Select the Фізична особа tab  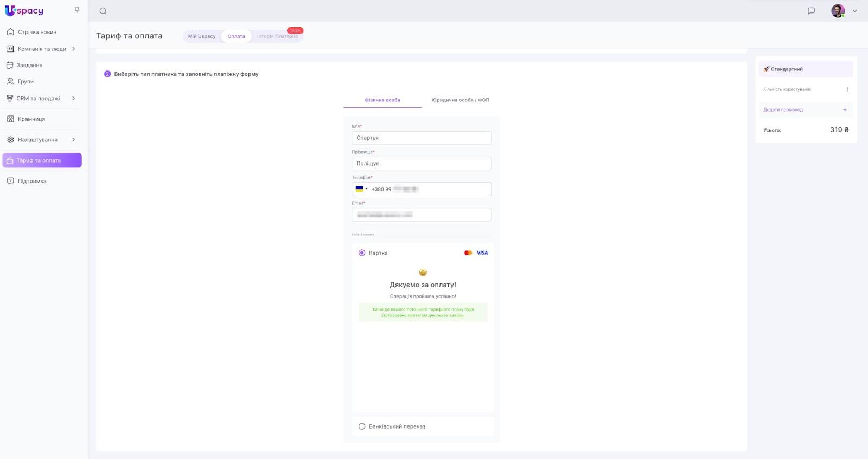382,100
